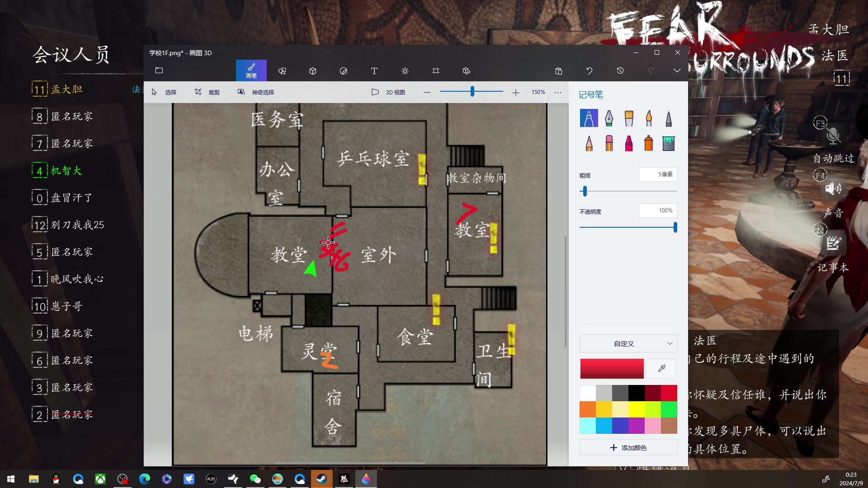868x488 pixels.
Task: Activate the 神奇选择 magic select tool
Action: click(x=256, y=92)
